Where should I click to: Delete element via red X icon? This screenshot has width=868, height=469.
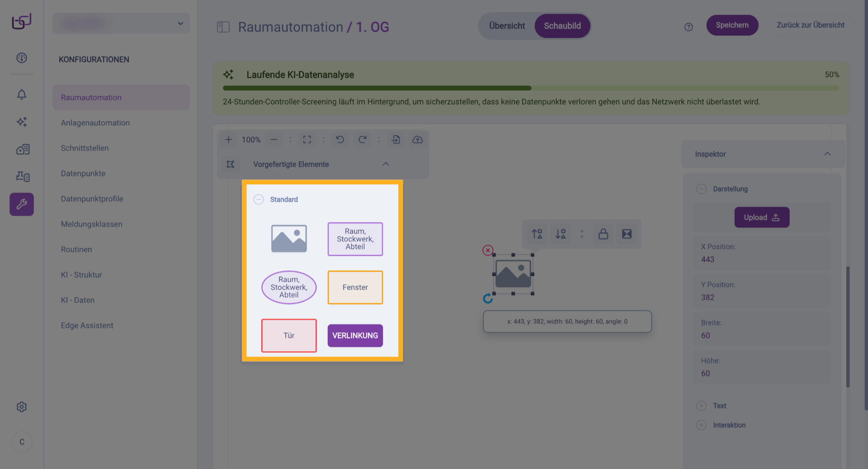click(488, 250)
